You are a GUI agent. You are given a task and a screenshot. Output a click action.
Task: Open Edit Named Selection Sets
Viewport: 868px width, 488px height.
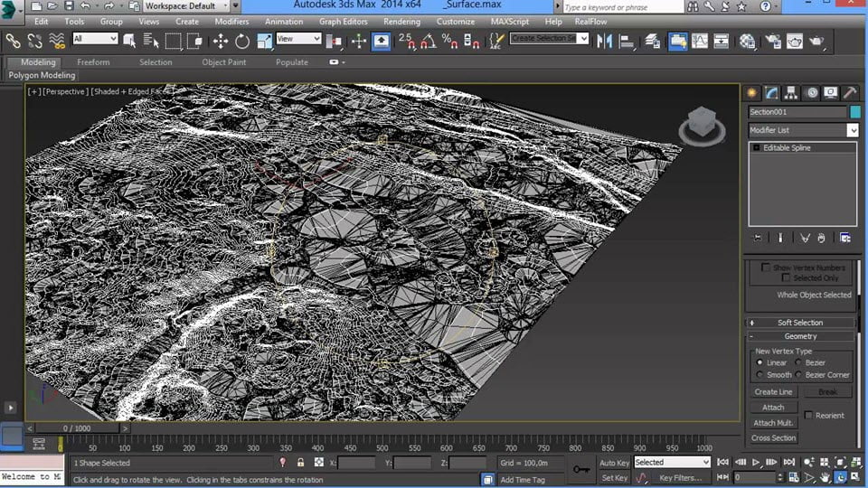click(x=496, y=41)
